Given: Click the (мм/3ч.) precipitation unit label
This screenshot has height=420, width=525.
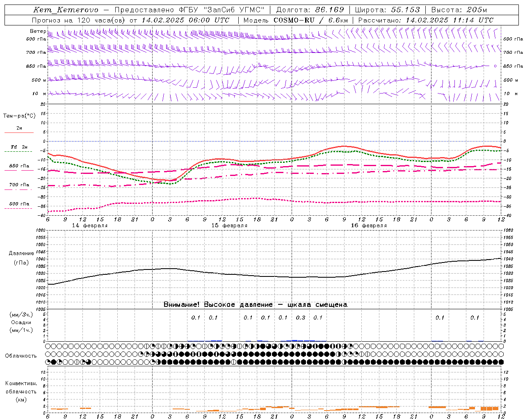Looking at the screenshot, I should point(21,315).
